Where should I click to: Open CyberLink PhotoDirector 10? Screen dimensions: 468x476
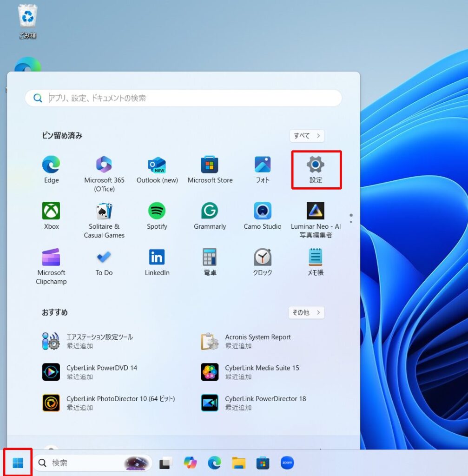coord(109,403)
